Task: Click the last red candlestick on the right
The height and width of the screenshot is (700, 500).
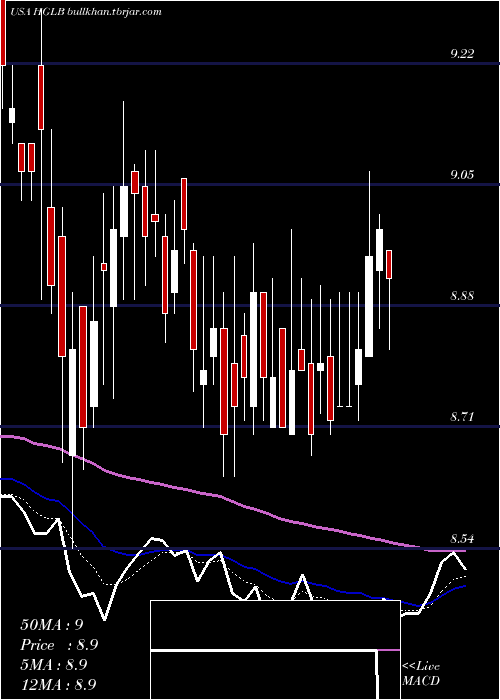Action: click(x=389, y=264)
